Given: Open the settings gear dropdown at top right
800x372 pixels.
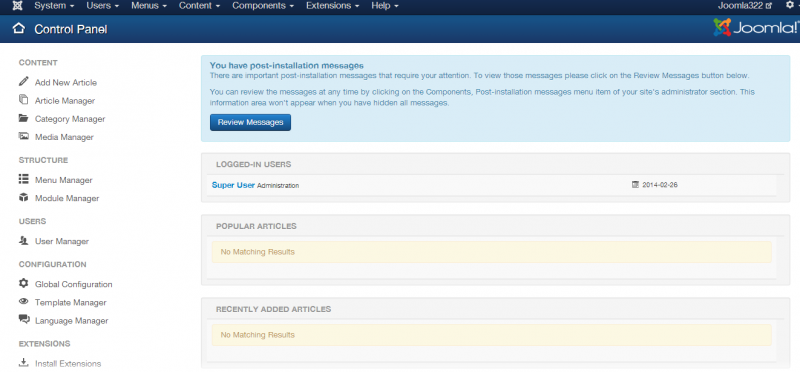Looking at the screenshot, I should coord(792,6).
